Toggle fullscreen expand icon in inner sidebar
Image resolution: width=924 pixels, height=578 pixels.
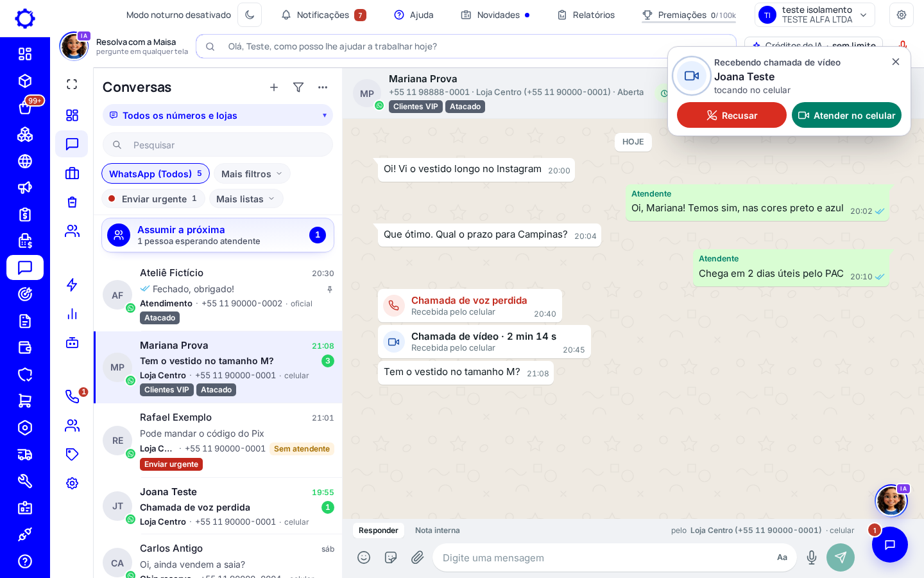pos(72,84)
